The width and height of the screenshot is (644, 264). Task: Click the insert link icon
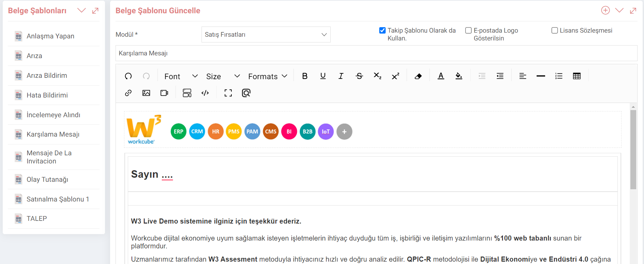(x=128, y=93)
